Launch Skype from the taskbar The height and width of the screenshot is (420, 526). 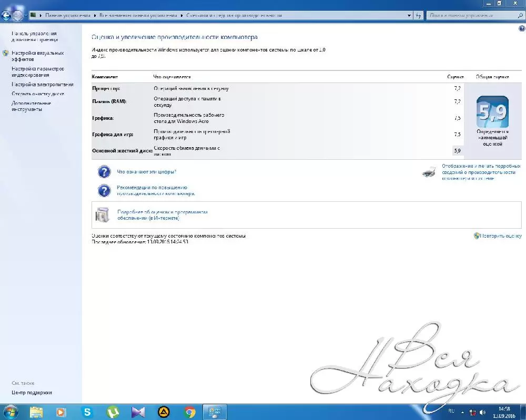point(87,412)
